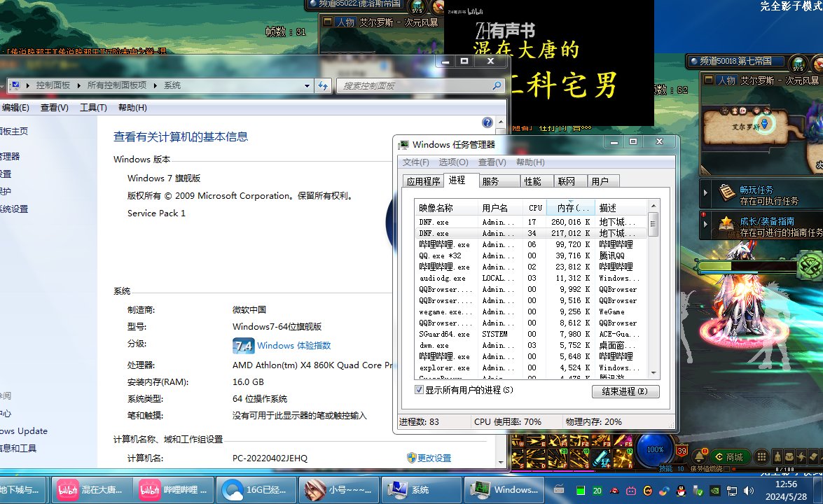Image resolution: width=823 pixels, height=504 pixels.
Task: Click the refresh button beside the address bar
Action: pos(323,85)
